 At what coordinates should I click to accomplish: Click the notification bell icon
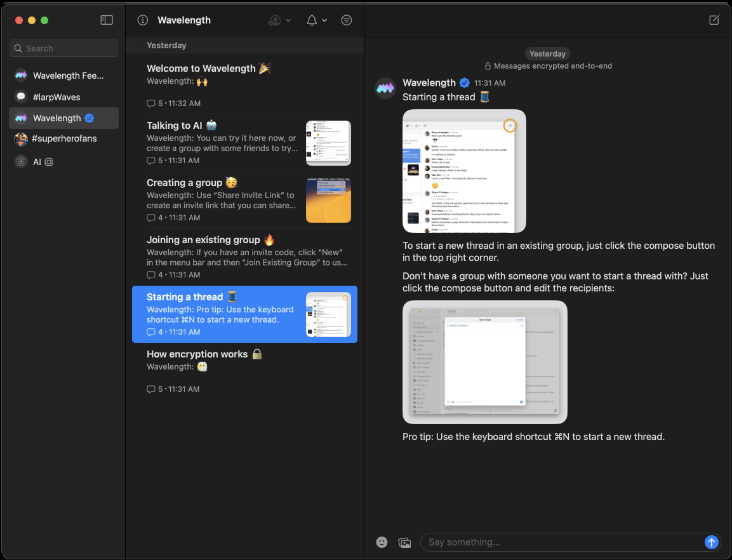pyautogui.click(x=311, y=20)
